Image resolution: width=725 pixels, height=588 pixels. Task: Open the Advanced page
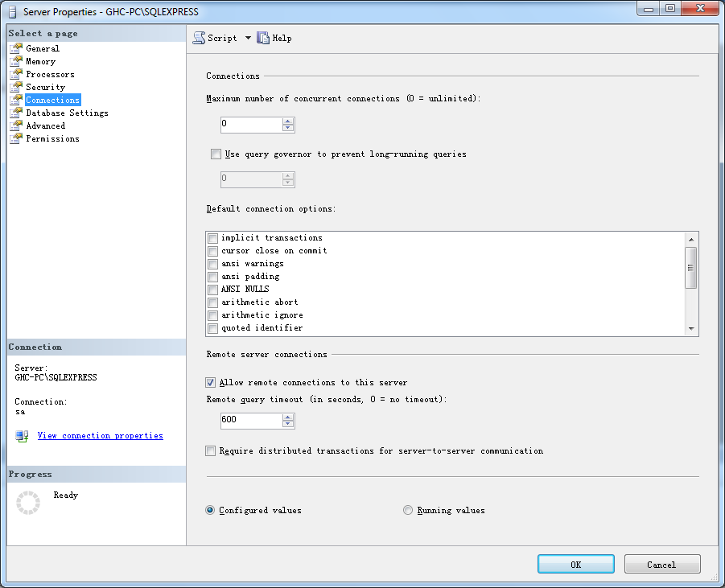pos(45,125)
